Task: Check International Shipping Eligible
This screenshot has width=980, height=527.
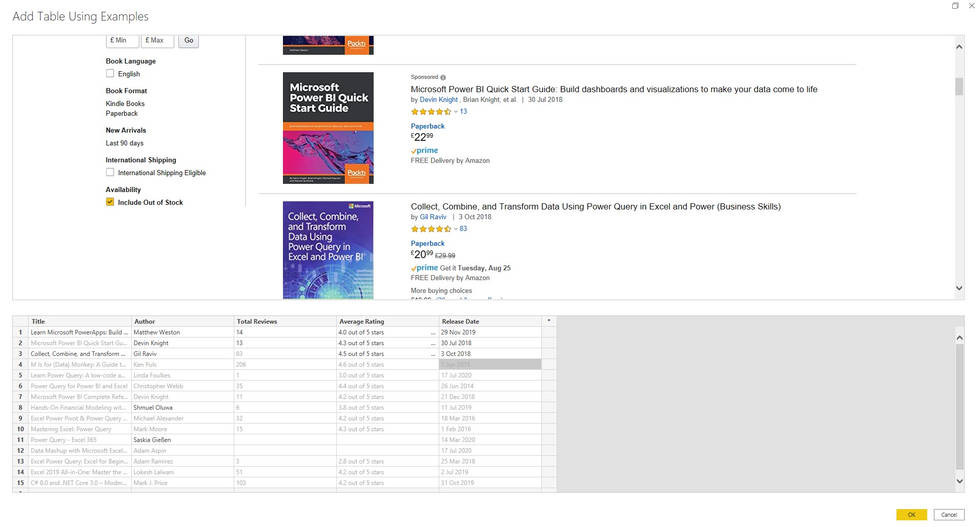Action: point(110,173)
